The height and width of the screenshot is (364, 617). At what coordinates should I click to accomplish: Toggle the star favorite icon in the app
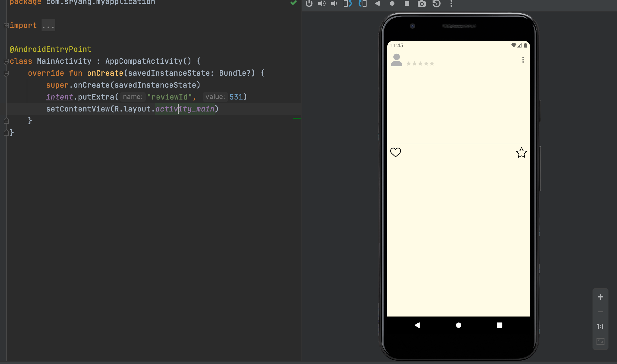pos(521,153)
